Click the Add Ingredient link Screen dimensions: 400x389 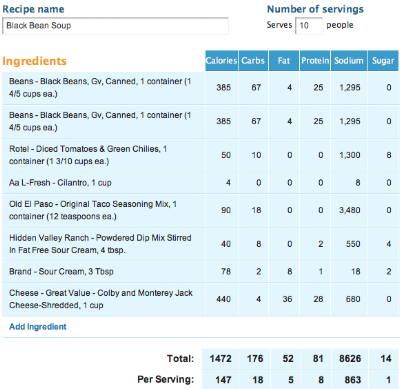[x=38, y=327]
